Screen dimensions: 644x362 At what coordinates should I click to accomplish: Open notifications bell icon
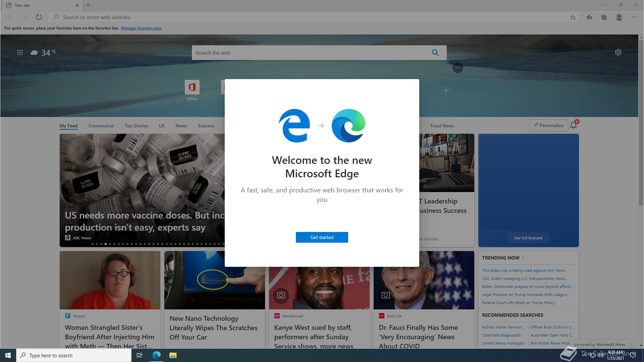pyautogui.click(x=574, y=125)
